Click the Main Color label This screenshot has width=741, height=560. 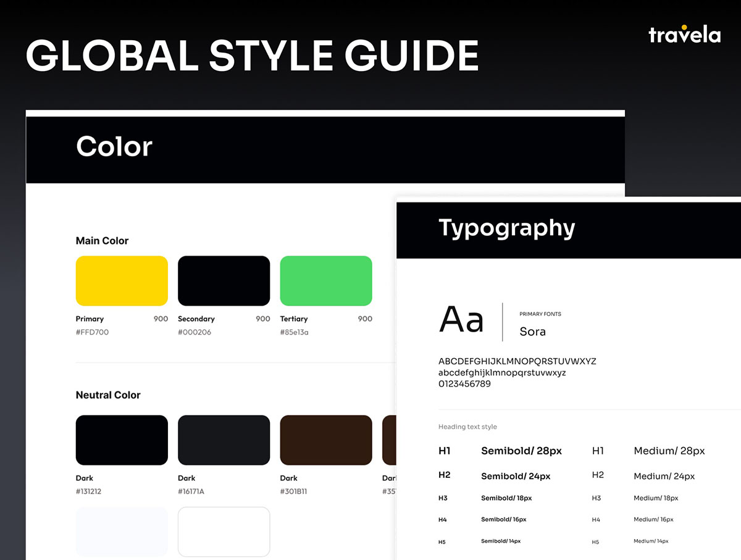(x=102, y=241)
